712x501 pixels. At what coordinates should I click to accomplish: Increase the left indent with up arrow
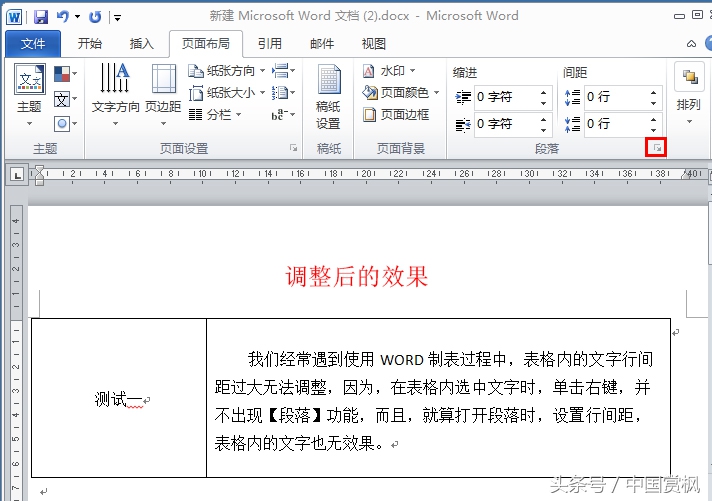click(x=544, y=92)
